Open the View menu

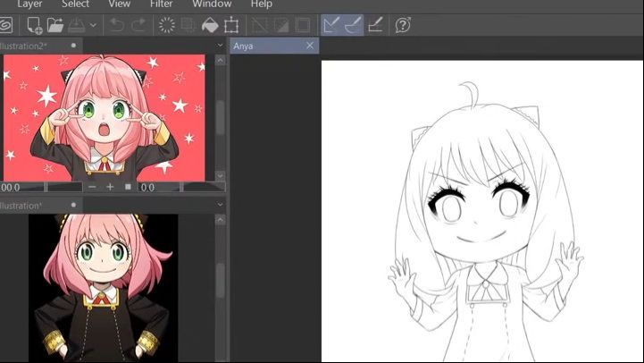(119, 4)
